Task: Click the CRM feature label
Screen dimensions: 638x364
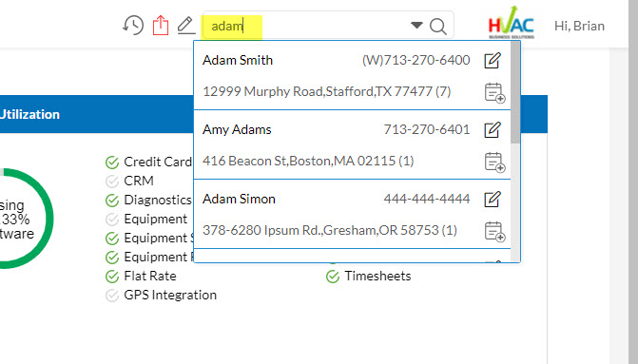Action: [x=139, y=181]
